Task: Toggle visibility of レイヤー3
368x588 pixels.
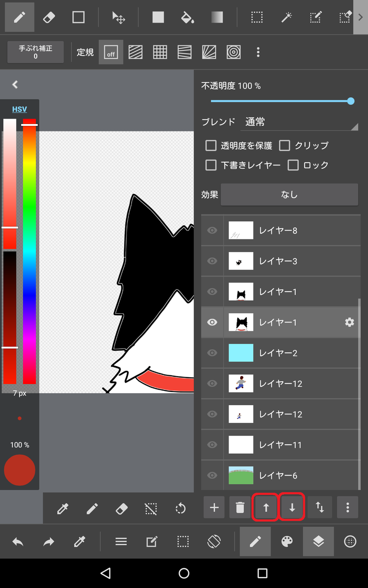Action: [x=212, y=261]
